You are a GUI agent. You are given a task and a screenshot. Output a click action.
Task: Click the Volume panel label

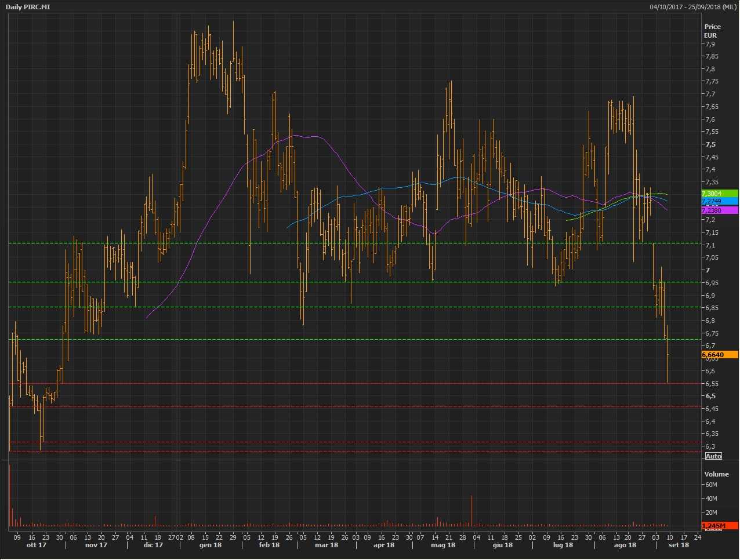(x=716, y=474)
